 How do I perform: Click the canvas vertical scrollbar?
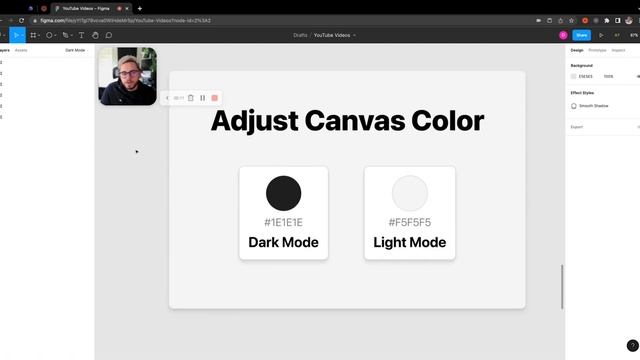point(562,287)
